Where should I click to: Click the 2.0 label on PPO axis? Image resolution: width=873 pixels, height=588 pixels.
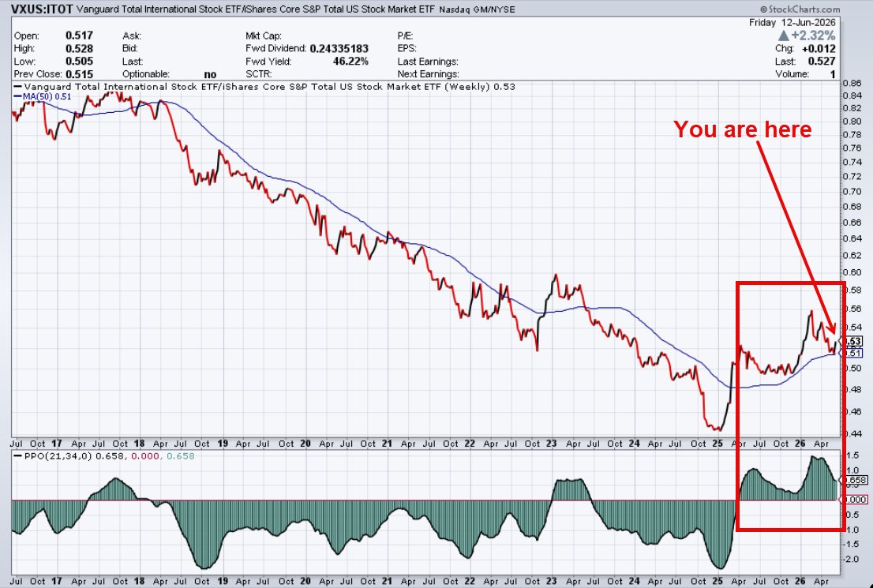(x=851, y=559)
